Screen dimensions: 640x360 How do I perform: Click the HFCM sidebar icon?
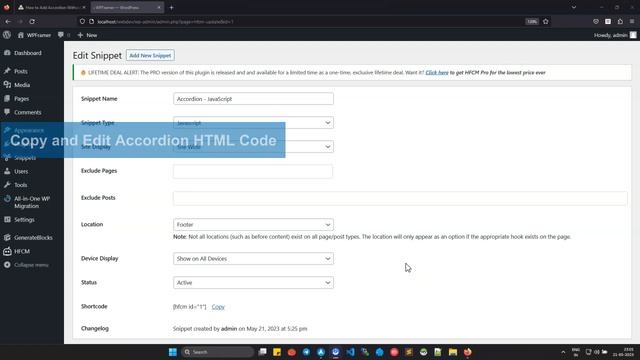pyautogui.click(x=7, y=251)
